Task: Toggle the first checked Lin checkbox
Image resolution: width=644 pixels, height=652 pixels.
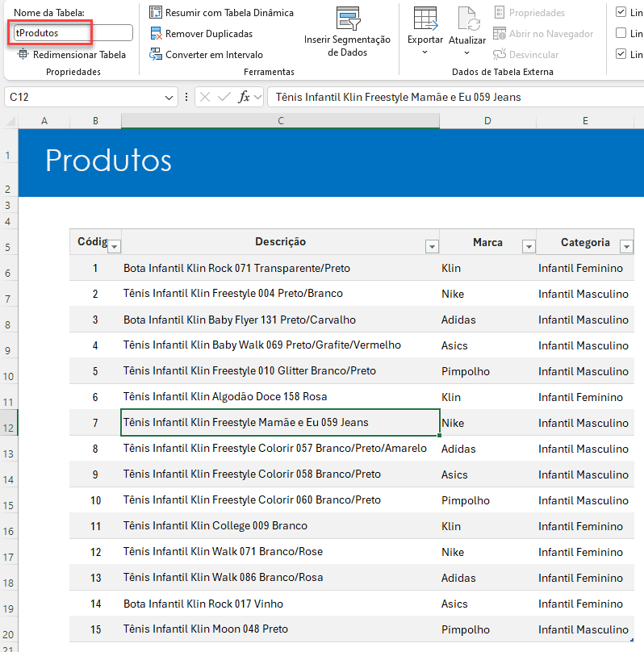Action: tap(621, 12)
